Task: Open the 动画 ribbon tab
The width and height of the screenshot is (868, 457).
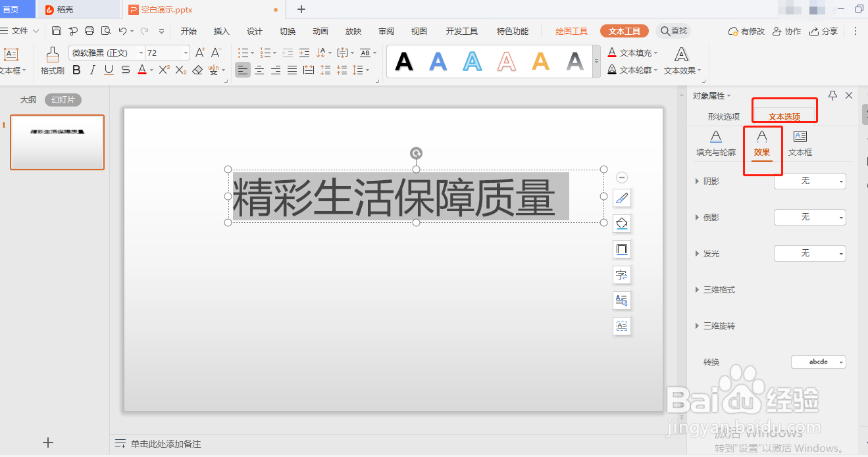Action: (320, 31)
